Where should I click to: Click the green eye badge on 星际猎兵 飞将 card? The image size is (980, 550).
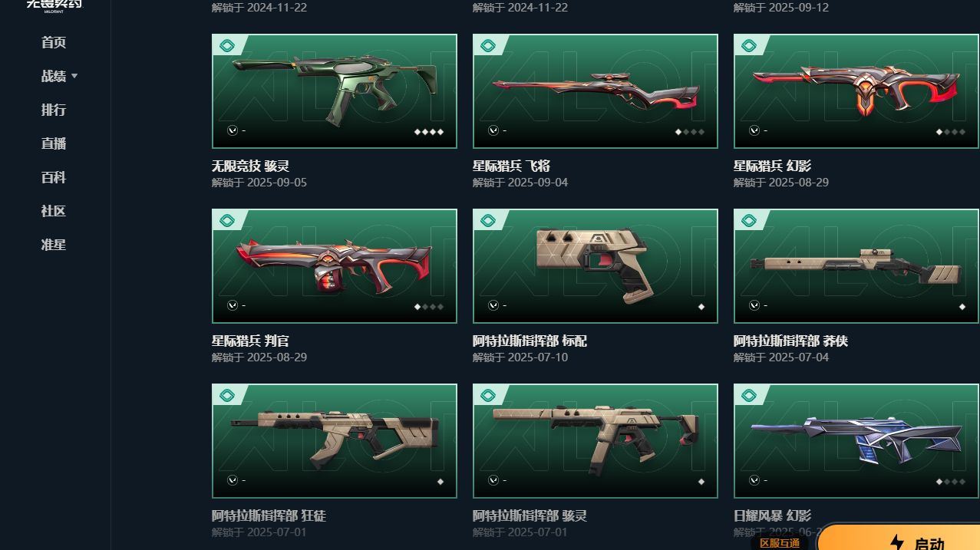488,46
